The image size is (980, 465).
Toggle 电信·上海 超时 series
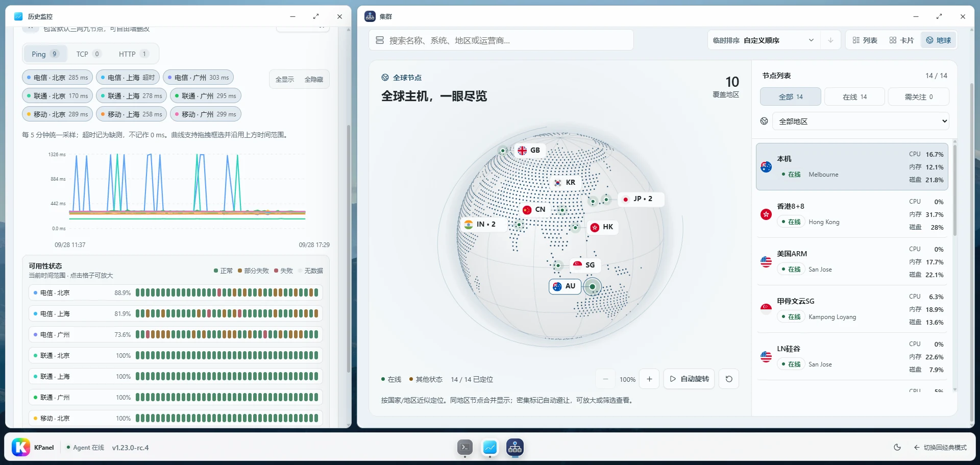[x=128, y=78]
